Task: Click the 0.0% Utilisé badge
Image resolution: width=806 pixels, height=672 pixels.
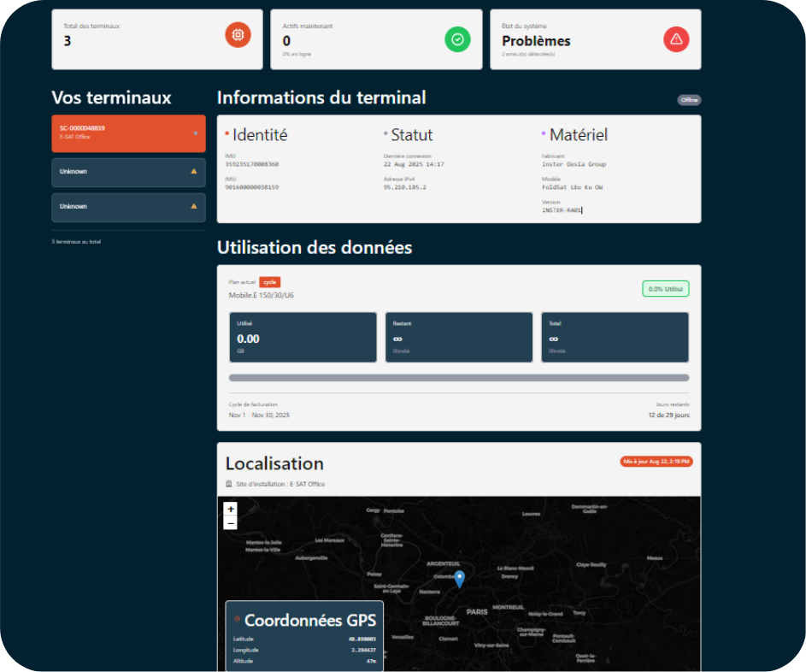Action: (x=665, y=289)
